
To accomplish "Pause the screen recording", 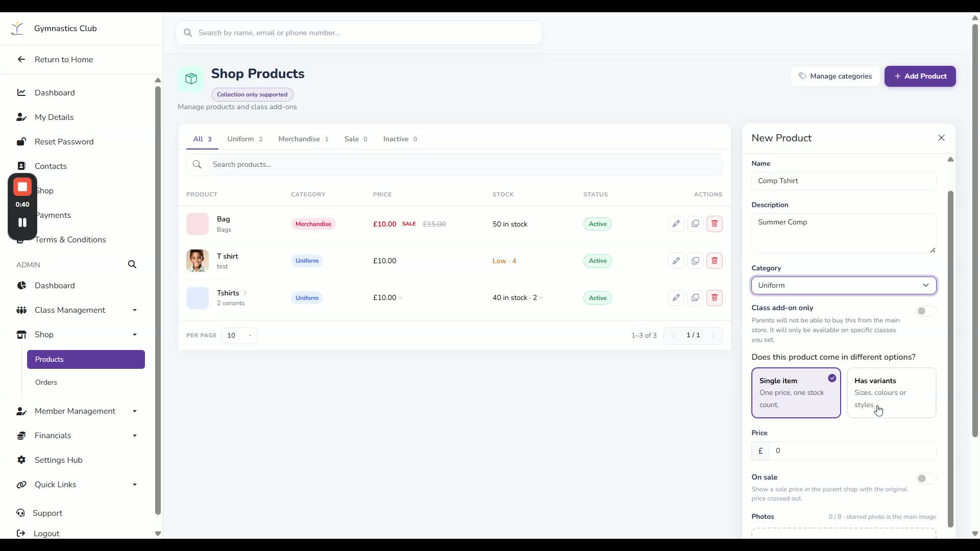I will [x=22, y=222].
